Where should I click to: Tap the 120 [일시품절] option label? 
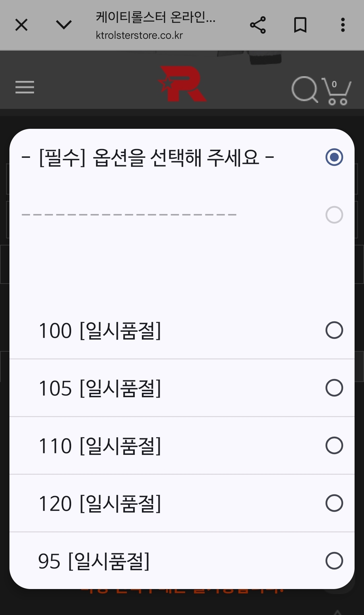pos(100,503)
